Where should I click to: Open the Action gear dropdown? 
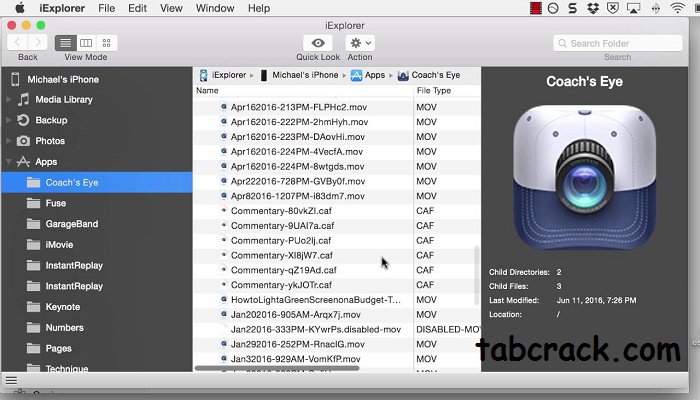pos(360,43)
